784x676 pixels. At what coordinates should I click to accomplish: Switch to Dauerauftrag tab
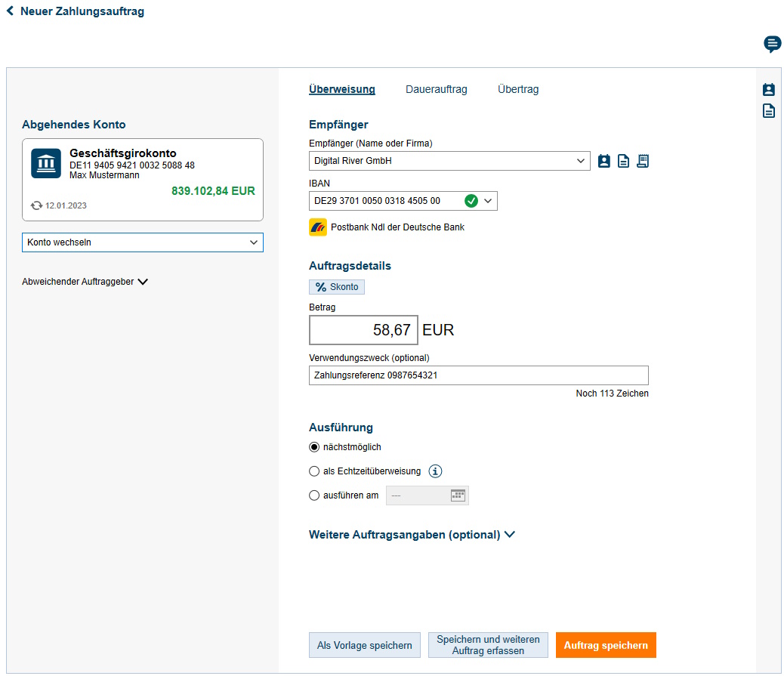coord(437,89)
